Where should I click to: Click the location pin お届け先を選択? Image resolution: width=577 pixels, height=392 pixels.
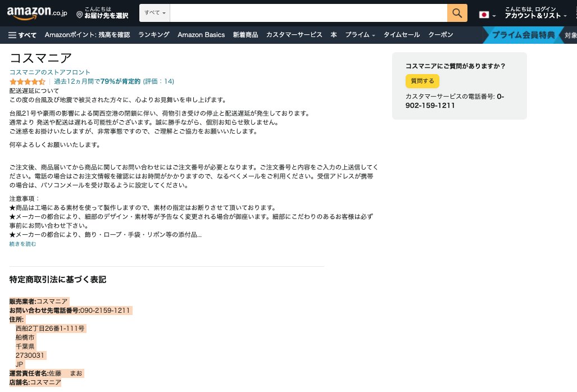(x=102, y=13)
